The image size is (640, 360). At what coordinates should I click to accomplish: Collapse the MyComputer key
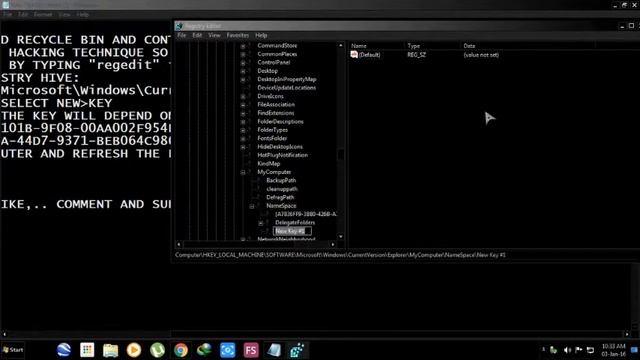click(x=243, y=172)
